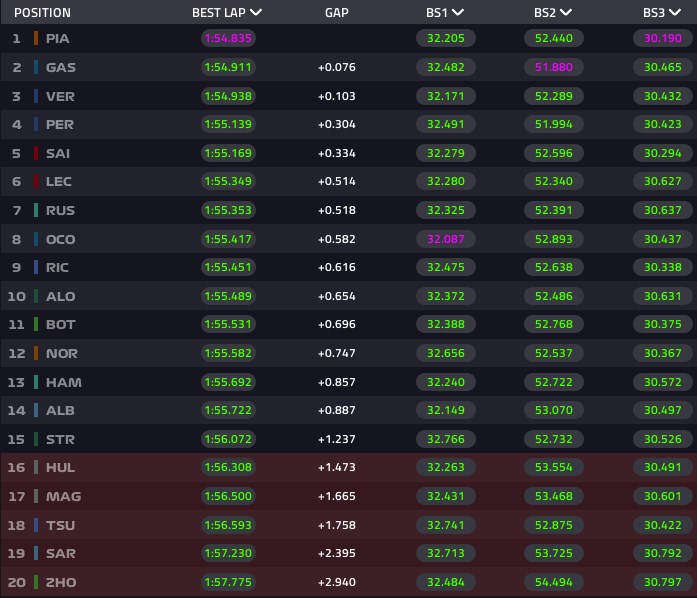This screenshot has width=697, height=598.
Task: Open driver VER row
Action: [348, 96]
